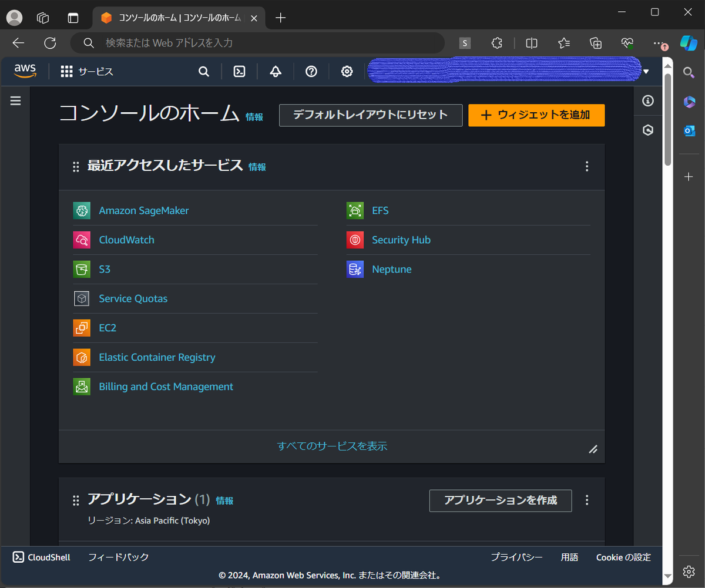
Task: Open Edge favorites star icon
Action: (x=564, y=43)
